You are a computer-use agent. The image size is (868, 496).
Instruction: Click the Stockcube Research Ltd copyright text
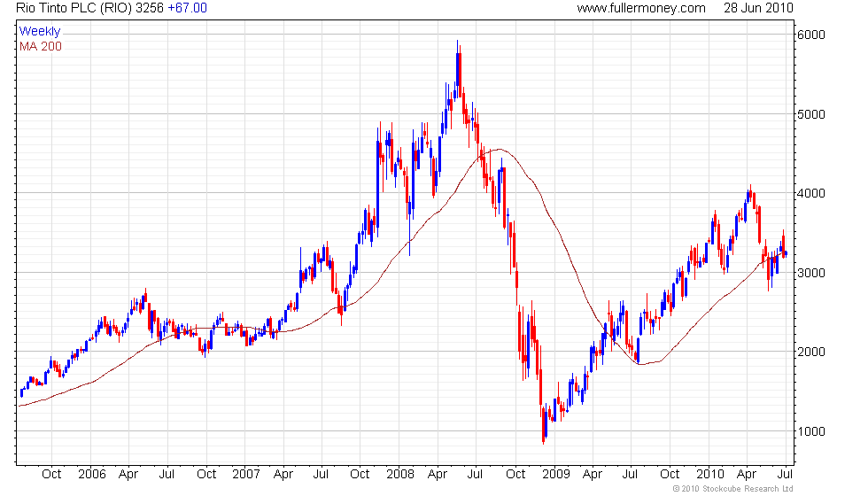(733, 488)
